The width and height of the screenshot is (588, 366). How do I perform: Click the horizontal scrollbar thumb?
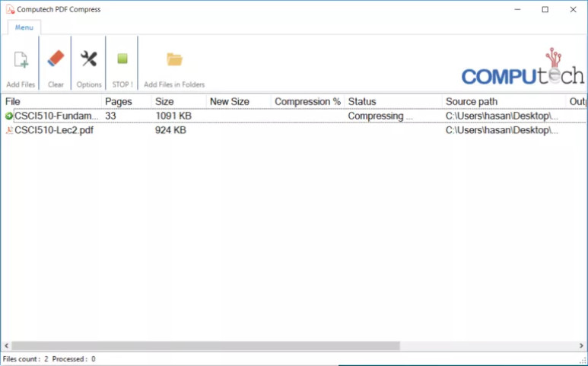205,345
